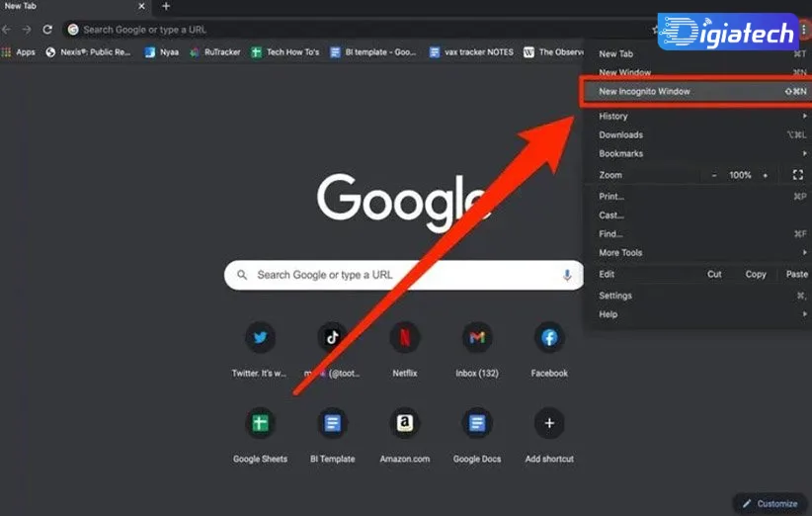The height and width of the screenshot is (516, 812).
Task: Open the Nyaa bookmark
Action: pyautogui.click(x=162, y=51)
